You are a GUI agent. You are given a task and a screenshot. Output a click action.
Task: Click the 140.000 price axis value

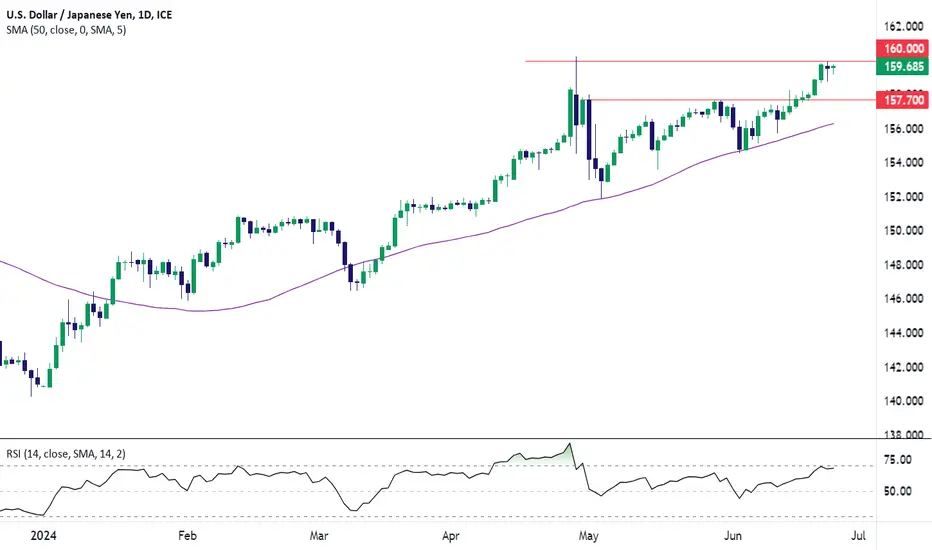tap(903, 401)
